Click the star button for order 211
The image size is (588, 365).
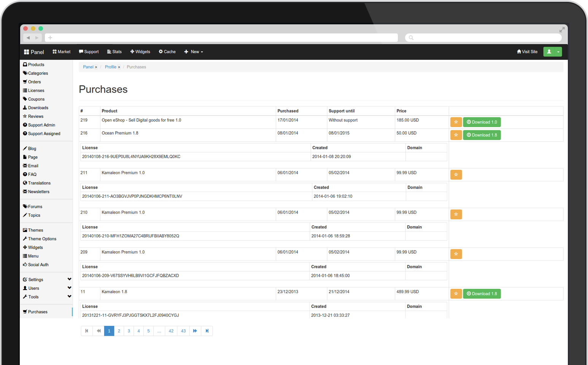456,175
